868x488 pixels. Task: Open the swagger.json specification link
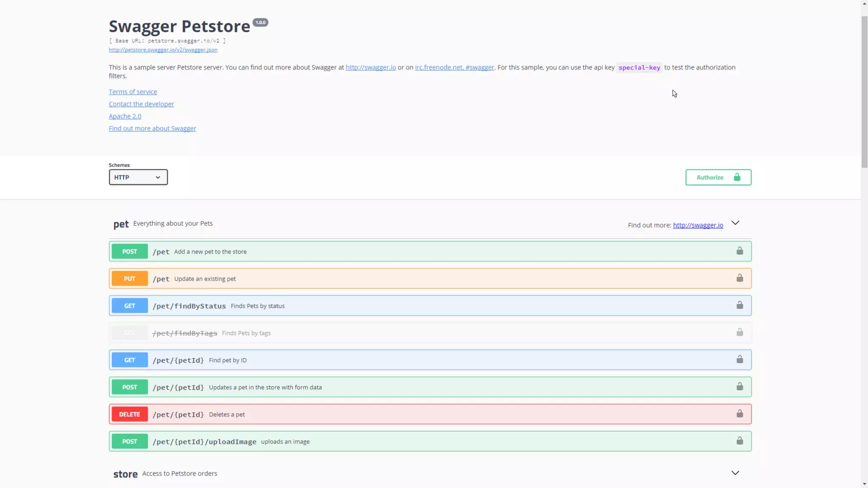pyautogui.click(x=163, y=50)
